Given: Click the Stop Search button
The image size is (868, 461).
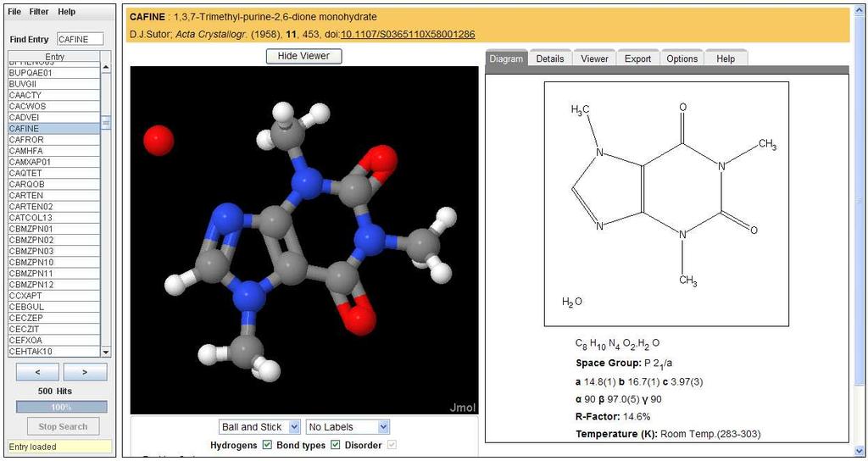Looking at the screenshot, I should point(63,427).
